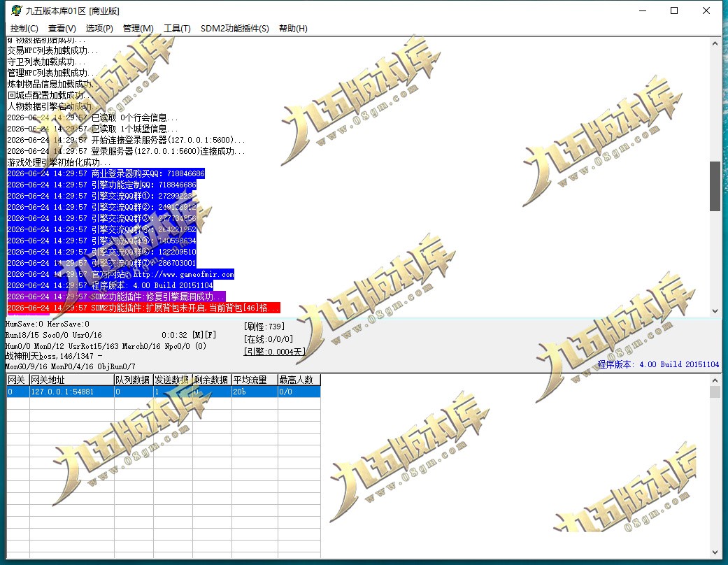Open the 选项(P) menu

tap(99, 28)
